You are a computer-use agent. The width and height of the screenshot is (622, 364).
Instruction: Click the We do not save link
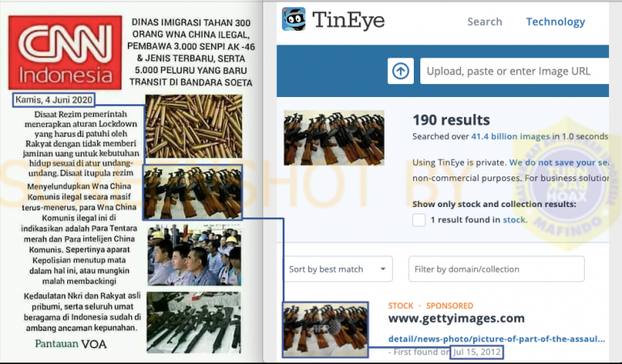[x=559, y=163]
